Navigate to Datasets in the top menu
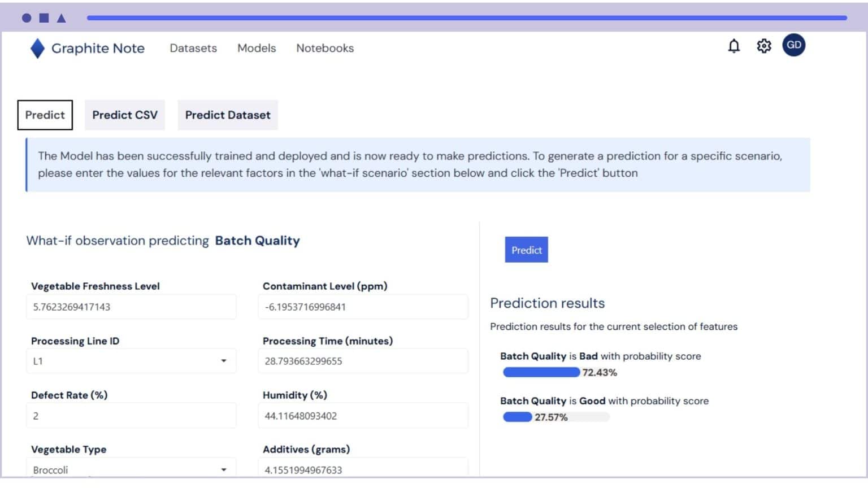The height and width of the screenshot is (488, 868). (193, 49)
